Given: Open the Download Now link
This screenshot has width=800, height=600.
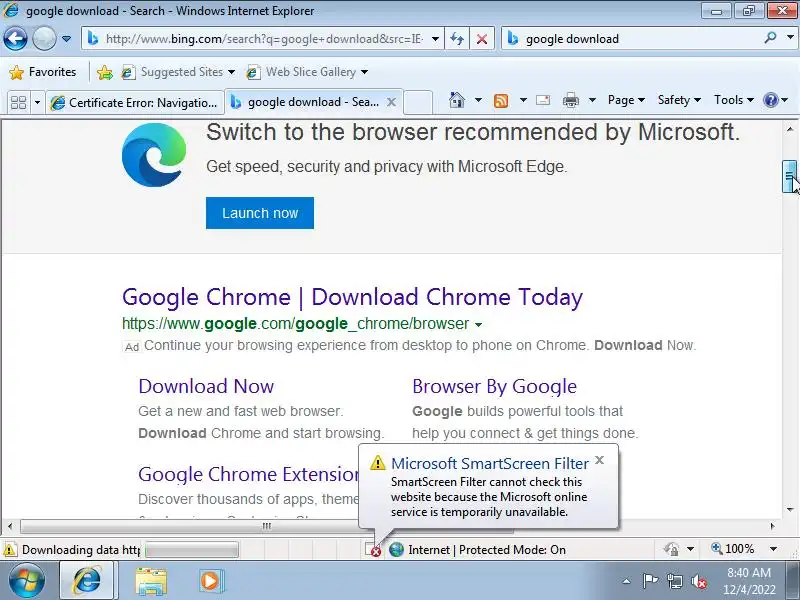Looking at the screenshot, I should point(206,386).
